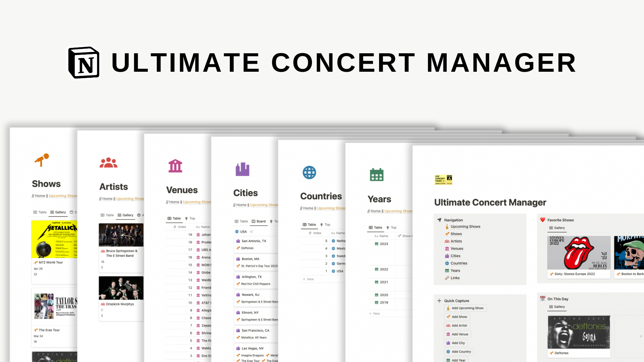Select Table tab on Years page
The width and height of the screenshot is (644, 362).
(375, 228)
